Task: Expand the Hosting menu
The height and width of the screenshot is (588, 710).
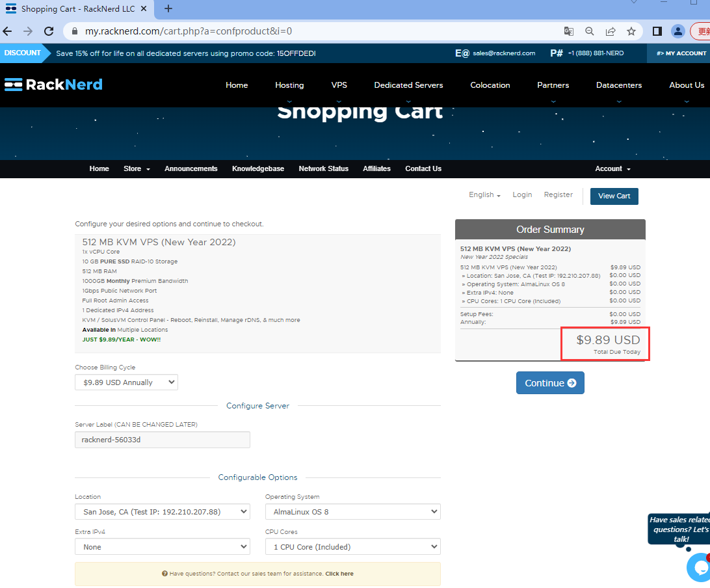Action: [x=289, y=85]
